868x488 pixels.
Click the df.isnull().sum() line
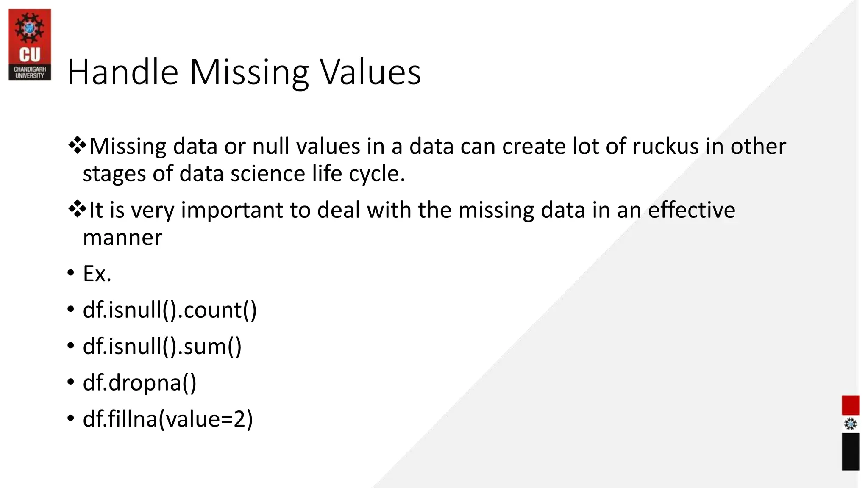(162, 347)
